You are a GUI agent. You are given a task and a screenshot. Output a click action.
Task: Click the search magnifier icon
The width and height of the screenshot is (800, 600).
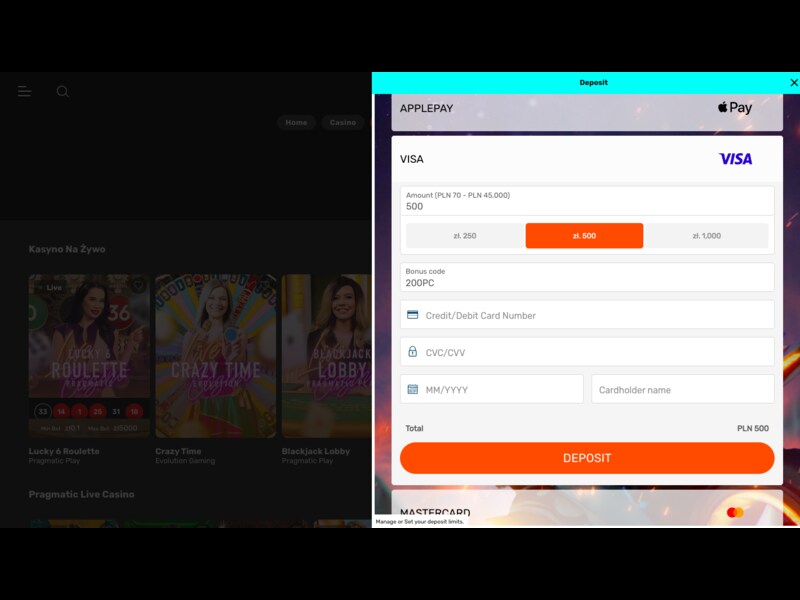(63, 92)
